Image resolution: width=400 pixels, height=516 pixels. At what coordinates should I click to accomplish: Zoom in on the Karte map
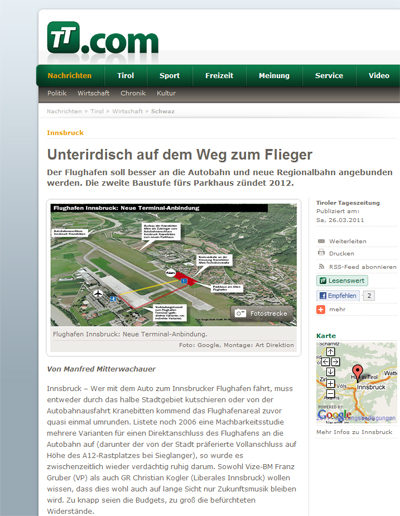(330, 383)
